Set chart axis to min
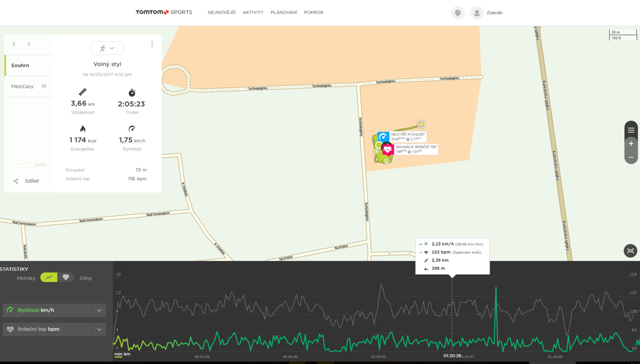640x364 pixels. (118, 354)
